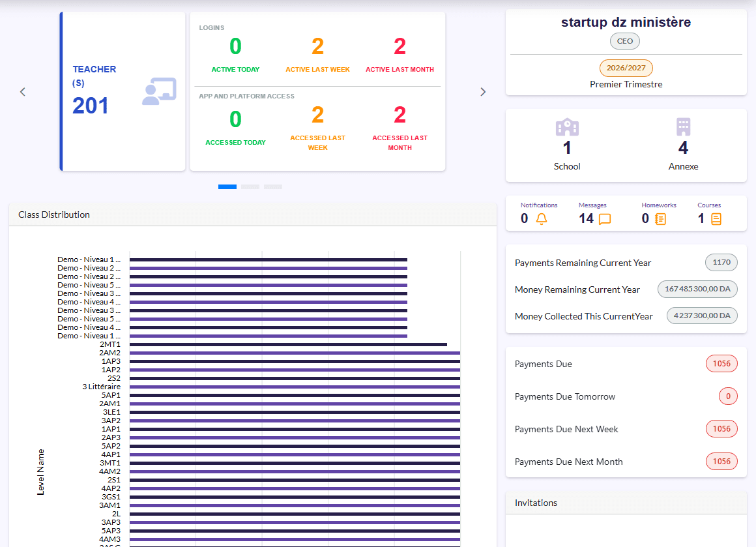Select the first carousel indicator

(227, 186)
